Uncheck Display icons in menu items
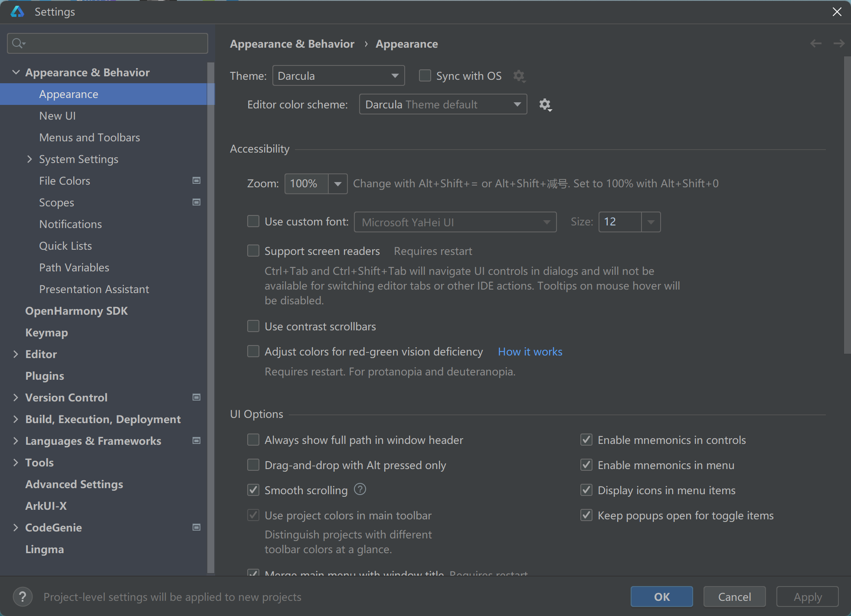 [586, 490]
